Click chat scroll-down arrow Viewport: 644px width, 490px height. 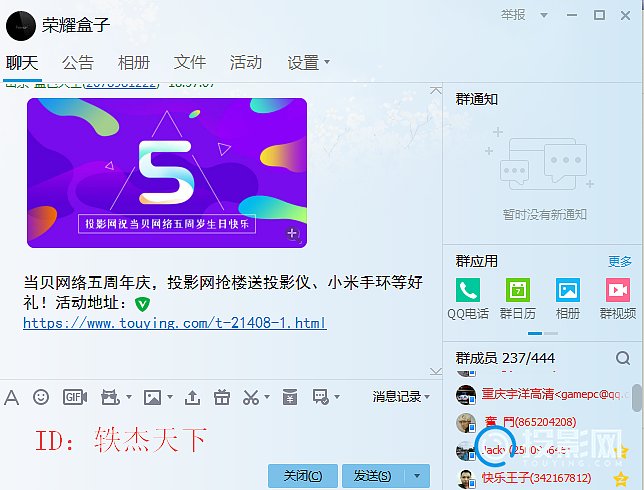[435, 371]
